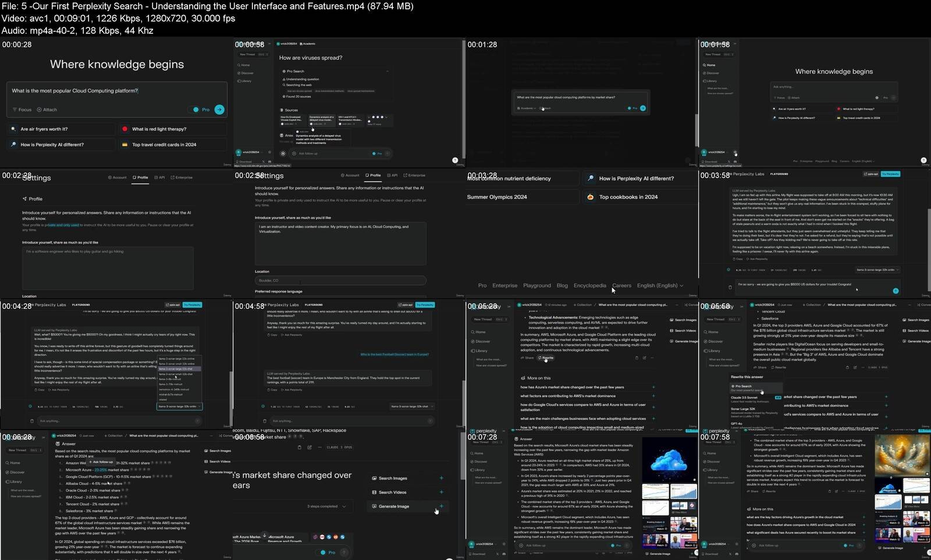Click the help icon in the 00:01:58 frame
This screenshot has height=560, width=931.
[x=923, y=160]
